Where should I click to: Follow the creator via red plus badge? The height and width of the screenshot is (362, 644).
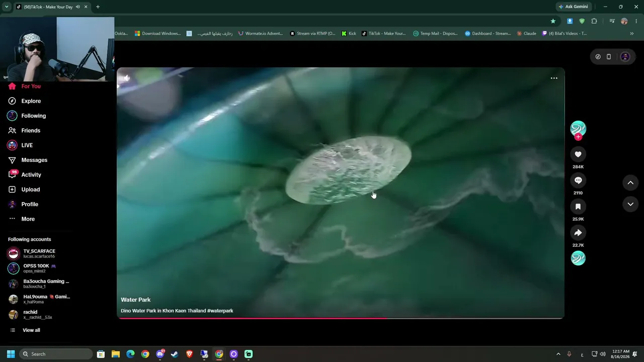point(578,137)
